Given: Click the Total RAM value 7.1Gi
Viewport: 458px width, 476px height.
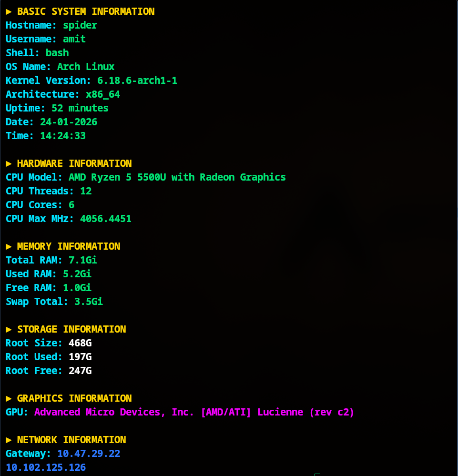Looking at the screenshot, I should pos(82,260).
